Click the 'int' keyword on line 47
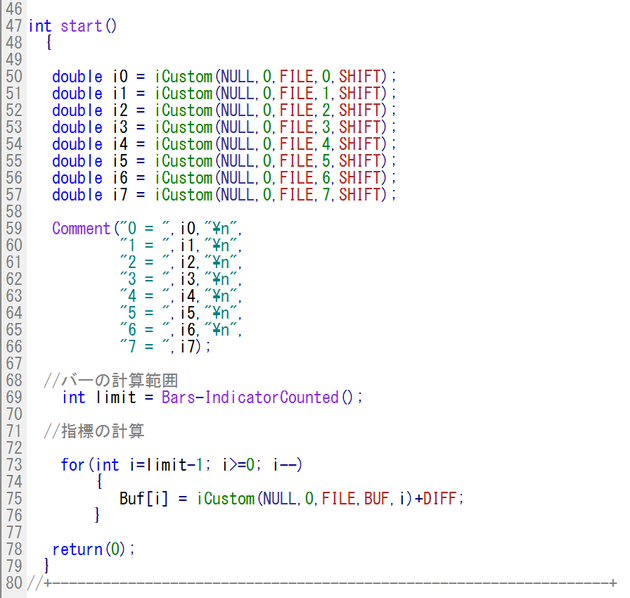630x598 pixels. pos(40,26)
